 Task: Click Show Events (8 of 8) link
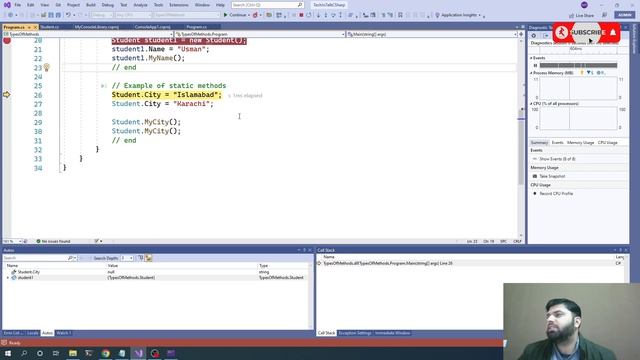tap(557, 159)
